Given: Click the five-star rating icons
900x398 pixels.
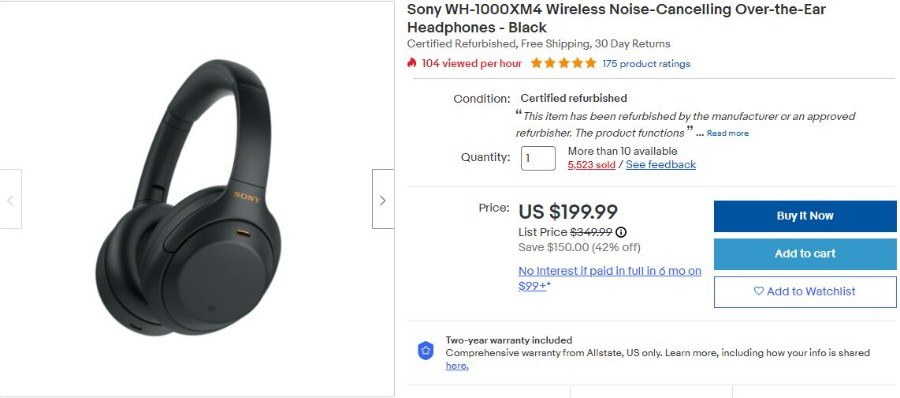Looking at the screenshot, I should click(564, 63).
